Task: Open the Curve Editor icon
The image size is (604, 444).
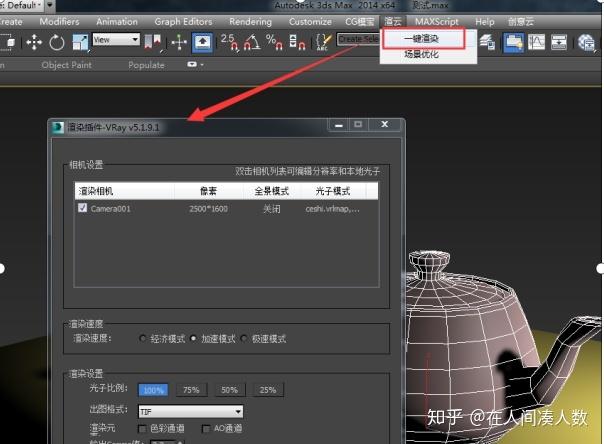Action: (x=536, y=42)
